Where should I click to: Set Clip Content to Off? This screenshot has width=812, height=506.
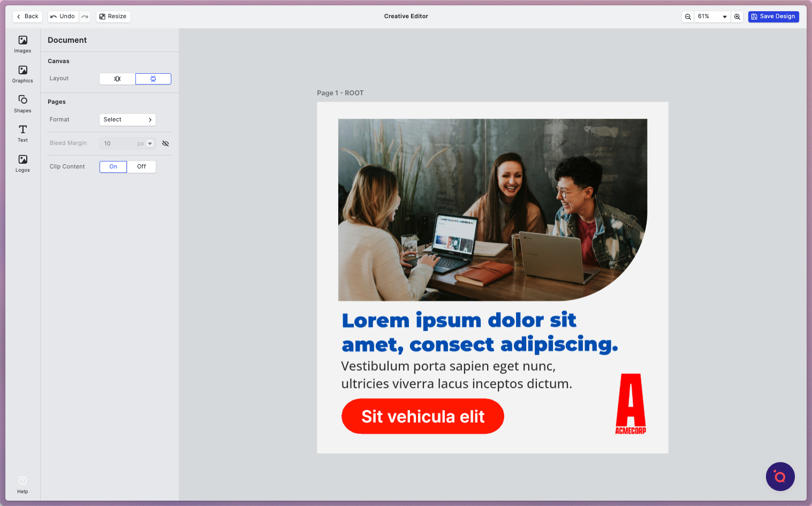[141, 167]
